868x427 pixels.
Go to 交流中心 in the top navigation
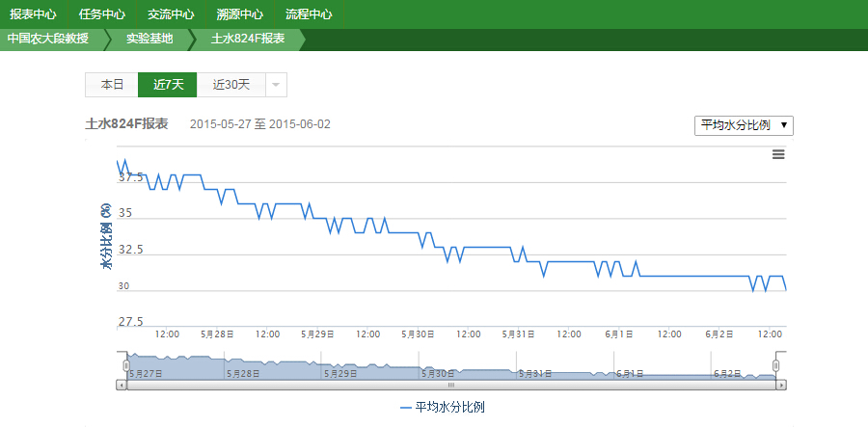click(x=171, y=14)
